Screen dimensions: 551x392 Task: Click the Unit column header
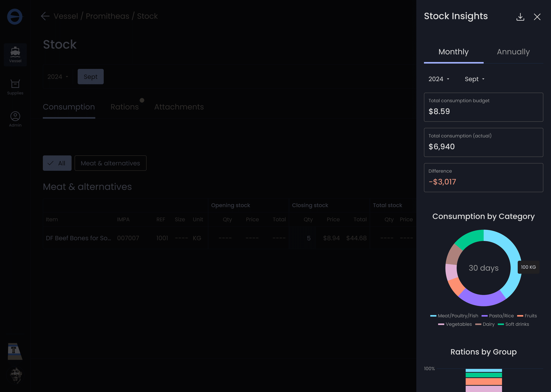click(x=198, y=219)
